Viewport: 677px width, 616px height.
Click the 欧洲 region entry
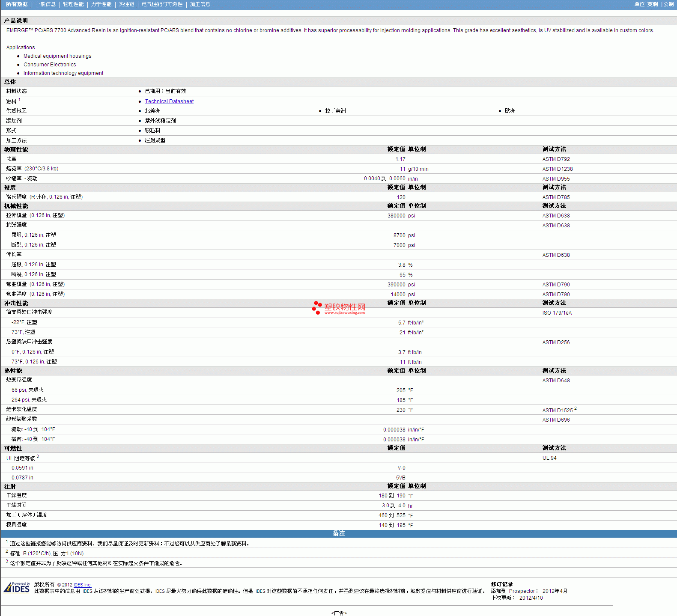pos(510,111)
